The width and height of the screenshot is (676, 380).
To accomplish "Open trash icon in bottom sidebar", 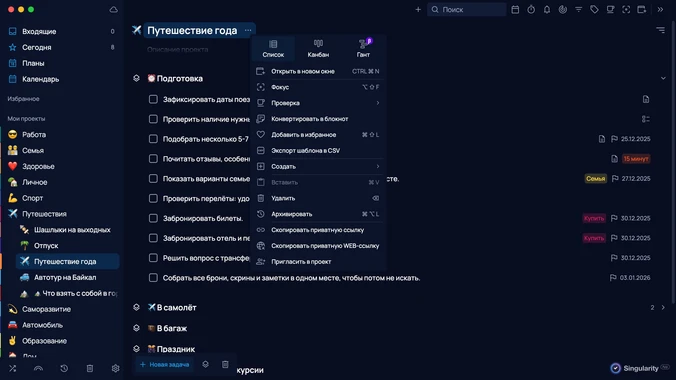I will tap(90, 368).
